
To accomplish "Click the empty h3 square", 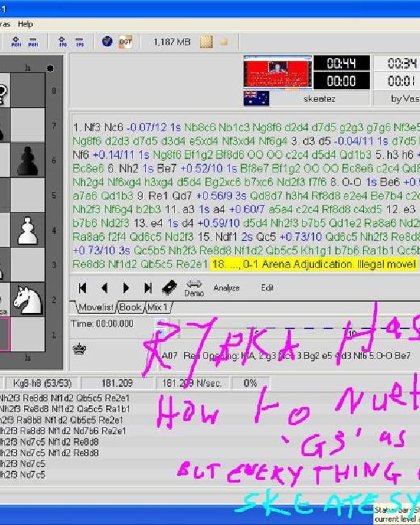I will (28, 265).
